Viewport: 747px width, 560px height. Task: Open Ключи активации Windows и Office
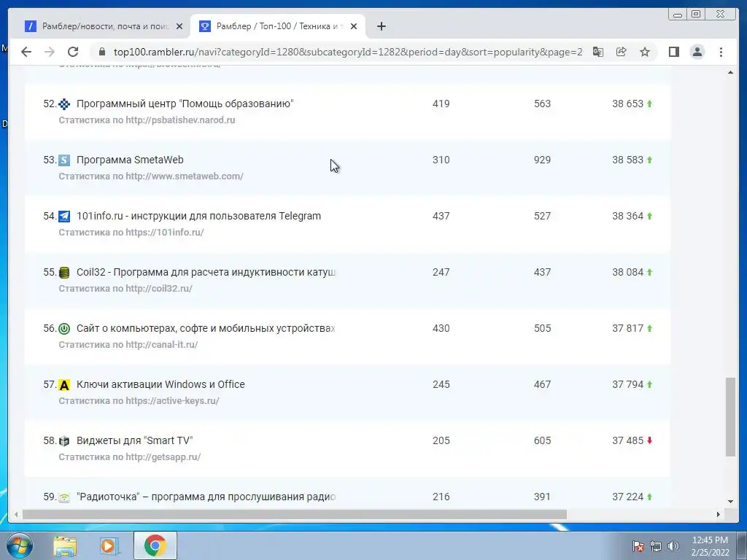160,385
